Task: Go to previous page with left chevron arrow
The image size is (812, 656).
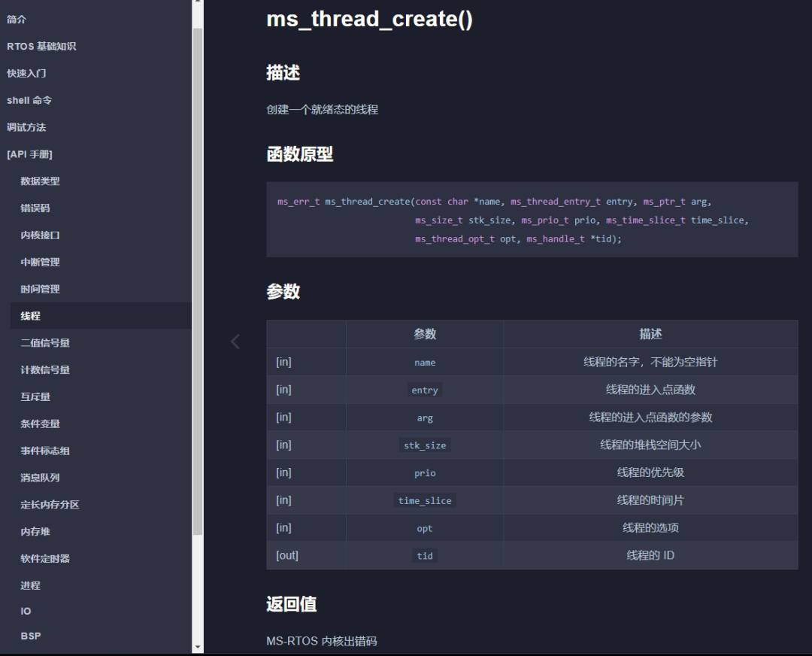Action: click(235, 342)
